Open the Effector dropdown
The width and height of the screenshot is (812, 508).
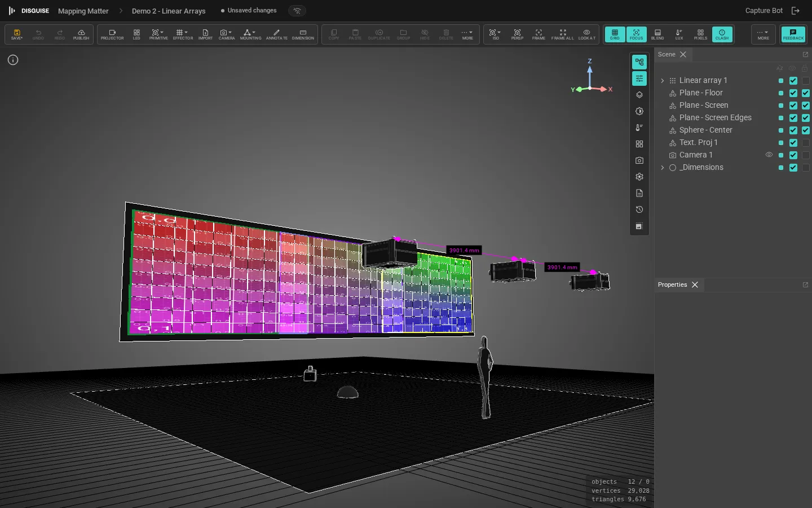183,34
